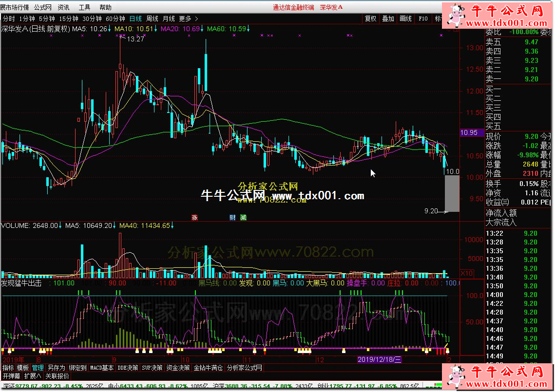Switch to the 60分钟 chart period
555x392 pixels.
pos(115,19)
